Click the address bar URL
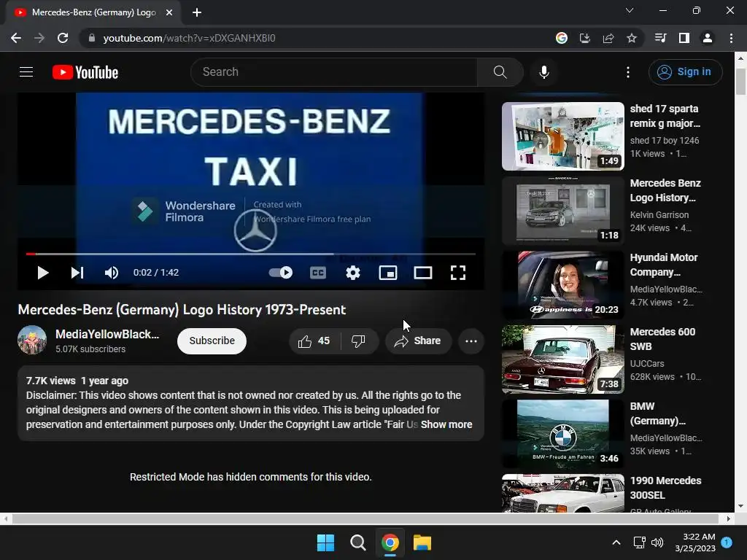747x560 pixels. click(x=189, y=38)
